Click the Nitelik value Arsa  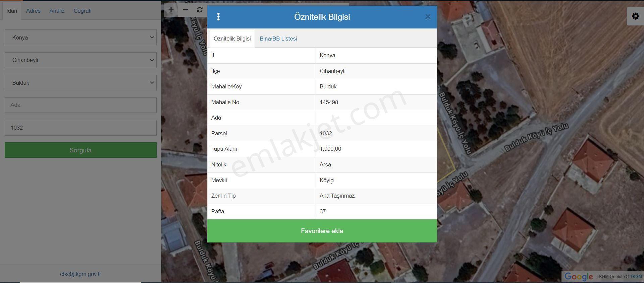(325, 164)
